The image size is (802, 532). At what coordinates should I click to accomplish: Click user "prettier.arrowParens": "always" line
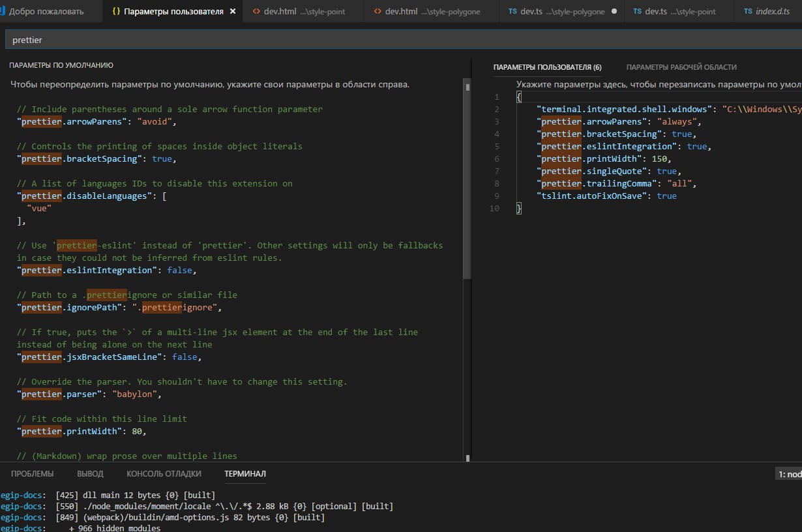(x=618, y=122)
